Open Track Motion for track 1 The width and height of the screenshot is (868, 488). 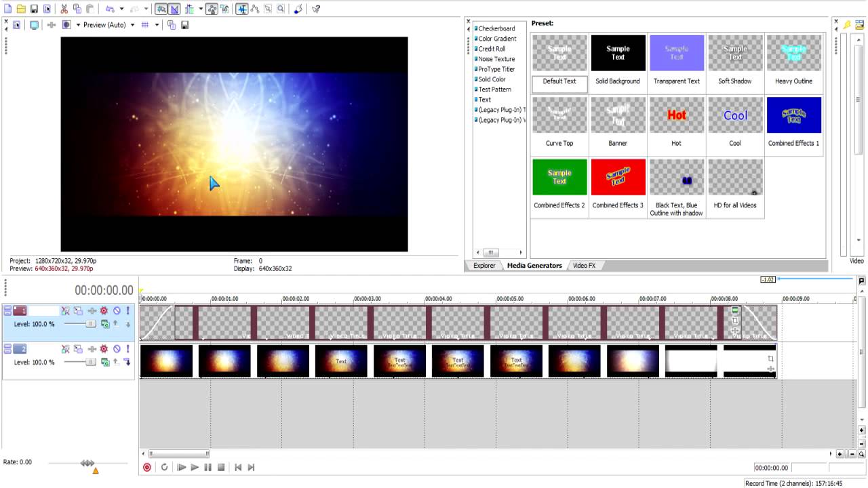pos(79,311)
